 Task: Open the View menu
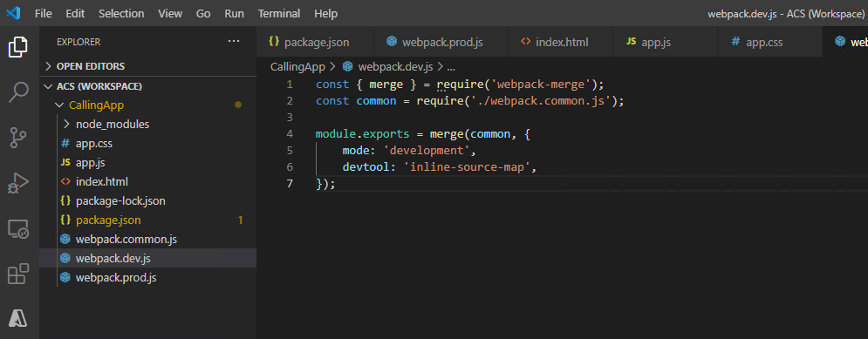[170, 13]
